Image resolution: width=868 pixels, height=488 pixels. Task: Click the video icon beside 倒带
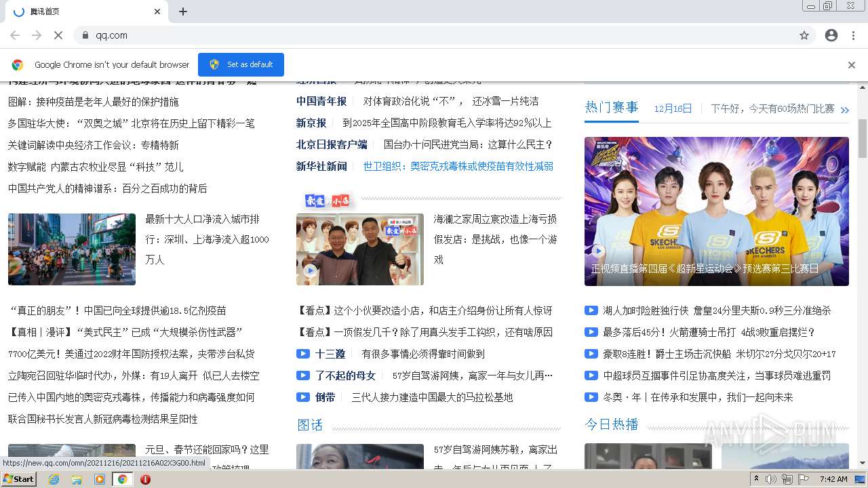(303, 397)
